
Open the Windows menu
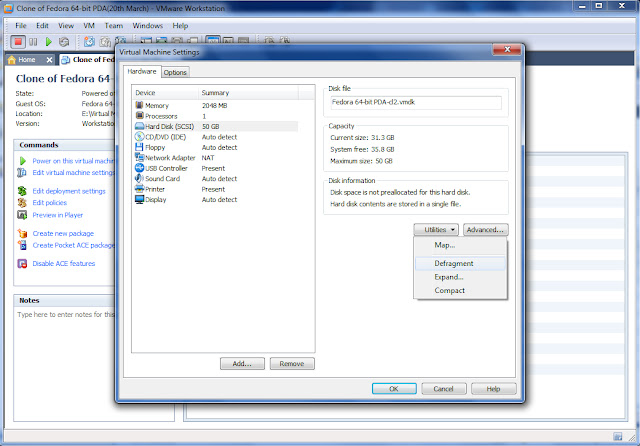point(147,26)
